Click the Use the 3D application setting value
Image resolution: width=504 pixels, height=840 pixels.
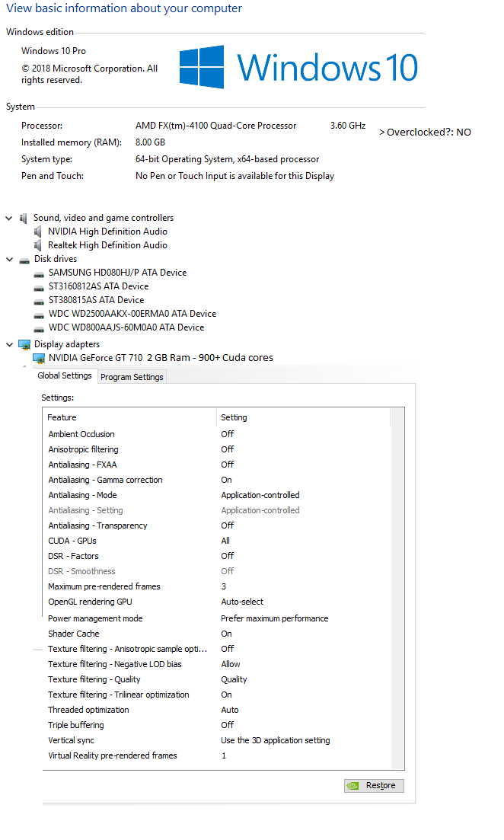point(276,740)
